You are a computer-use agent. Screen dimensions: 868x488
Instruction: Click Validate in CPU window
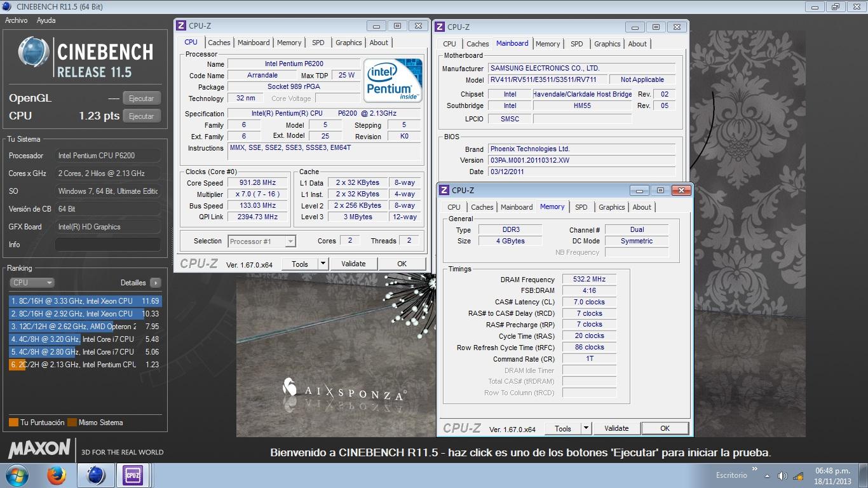(353, 264)
